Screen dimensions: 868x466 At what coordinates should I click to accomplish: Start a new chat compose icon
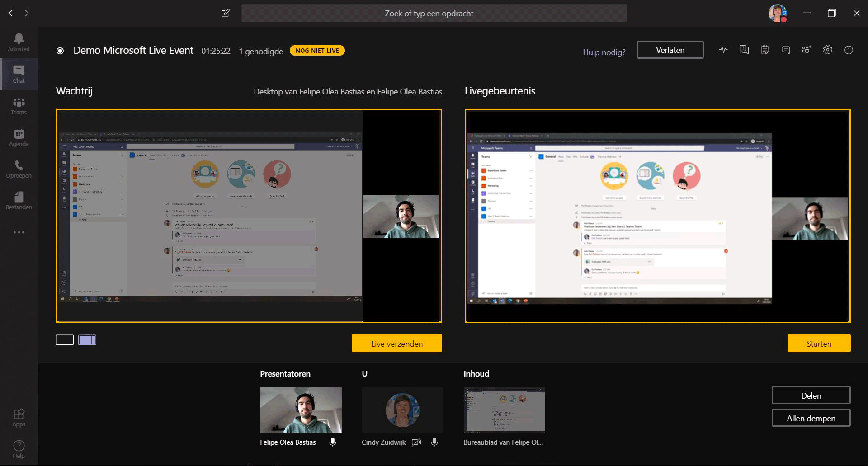coord(225,13)
